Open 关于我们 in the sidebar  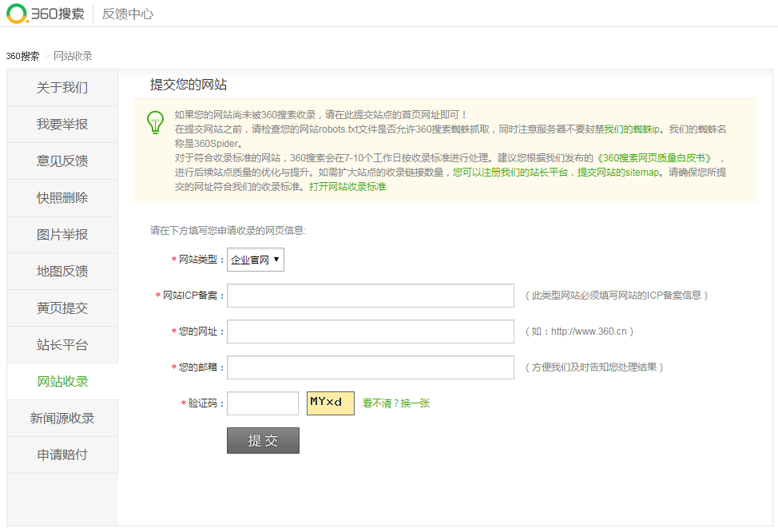point(62,88)
